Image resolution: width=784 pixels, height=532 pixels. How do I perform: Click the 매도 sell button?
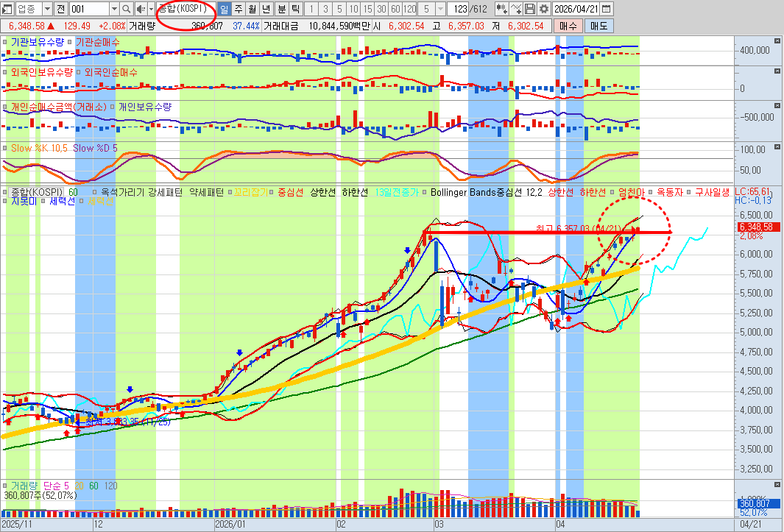pyautogui.click(x=599, y=26)
